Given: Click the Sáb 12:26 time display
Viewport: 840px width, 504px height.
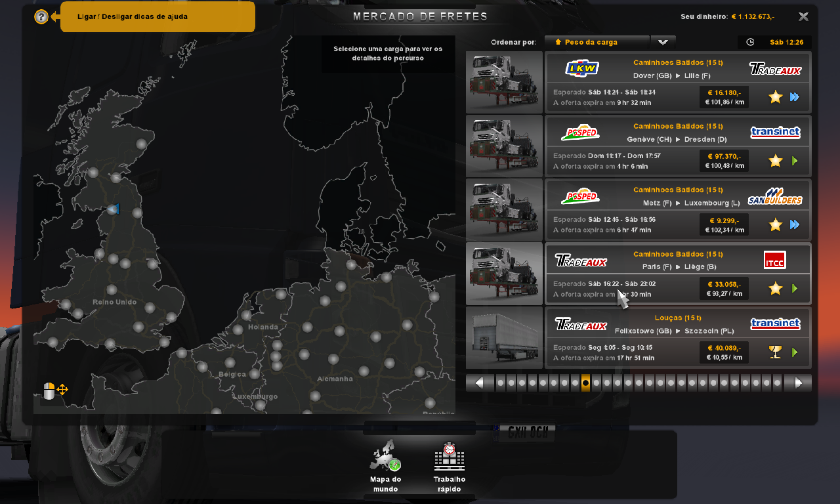Looking at the screenshot, I should 786,42.
